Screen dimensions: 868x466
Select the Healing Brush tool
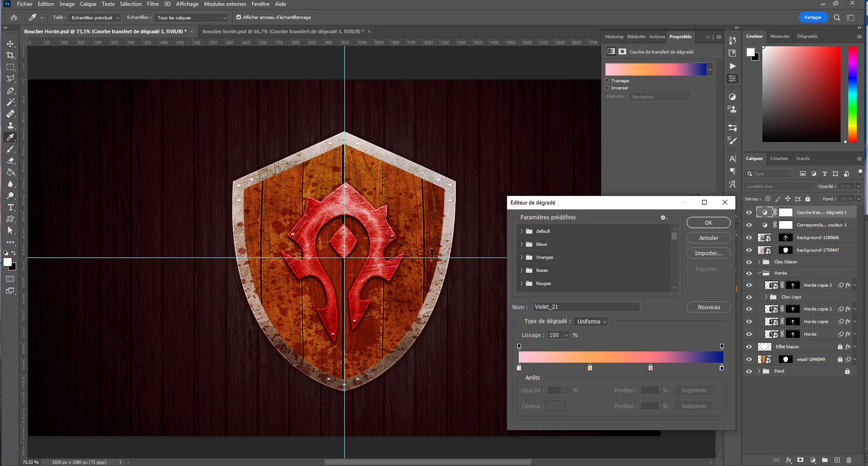click(10, 114)
